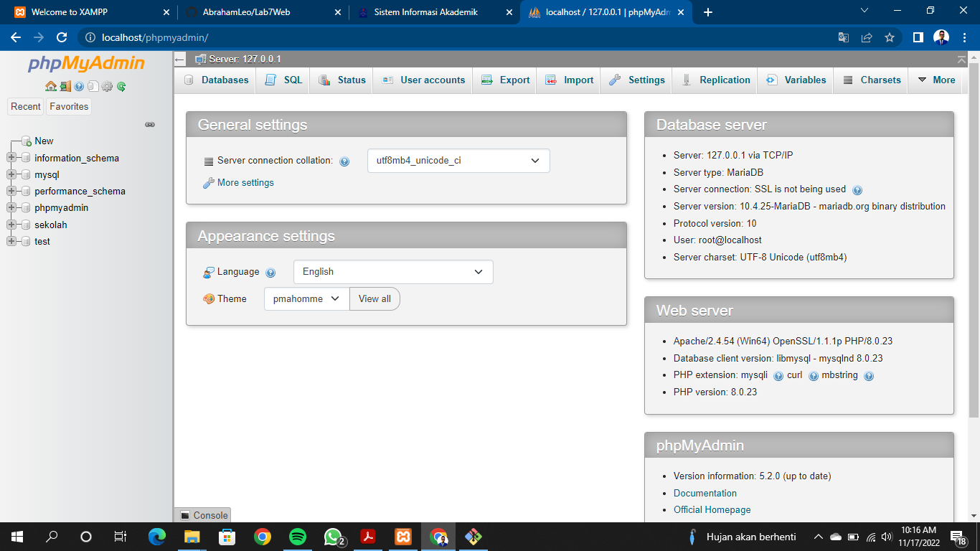Click the link-with-main-panel chain icon

click(x=150, y=124)
